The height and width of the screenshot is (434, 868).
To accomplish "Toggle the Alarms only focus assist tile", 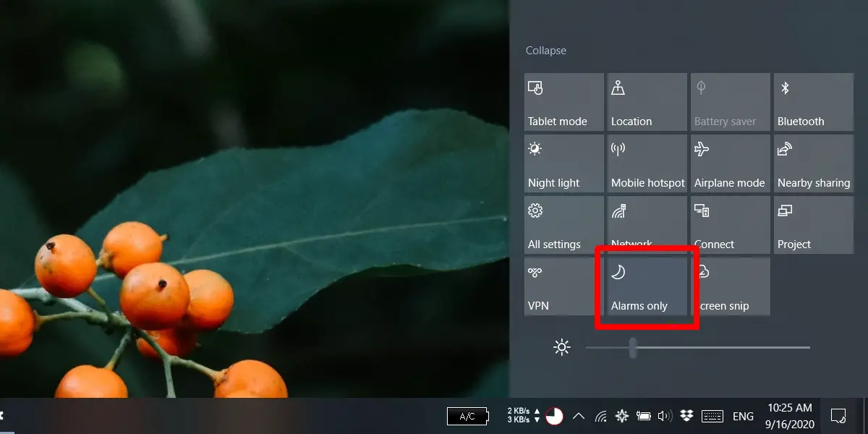I will [x=647, y=286].
